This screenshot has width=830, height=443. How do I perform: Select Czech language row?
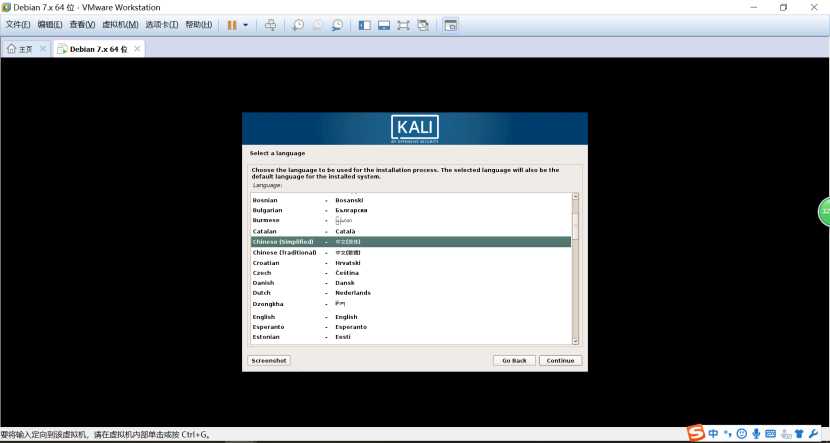tap(411, 273)
